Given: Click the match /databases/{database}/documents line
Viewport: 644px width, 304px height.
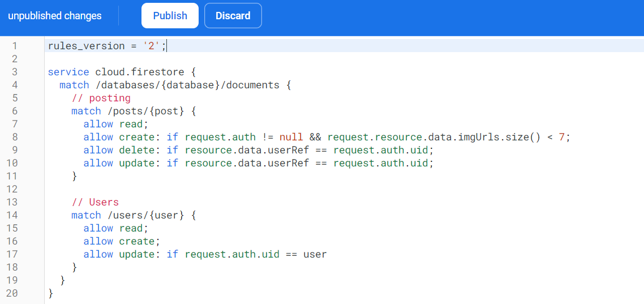Looking at the screenshot, I should point(175,85).
